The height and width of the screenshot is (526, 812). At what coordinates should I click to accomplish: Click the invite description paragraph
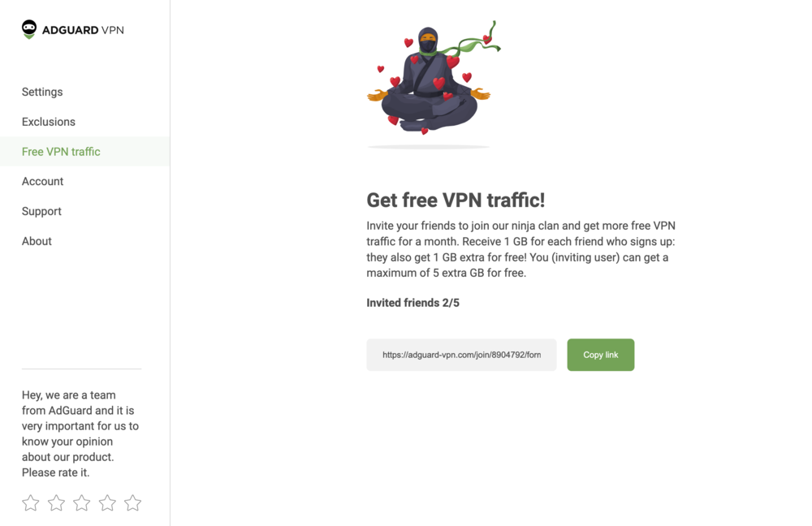pyautogui.click(x=521, y=249)
